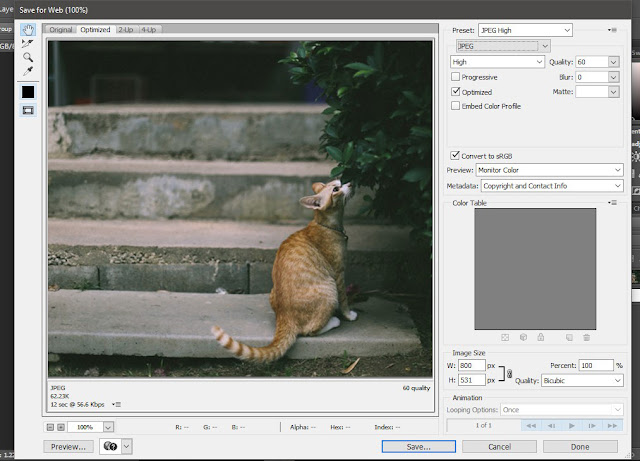Open the Preset dropdown JPEG High
The image size is (640, 461).
(525, 30)
